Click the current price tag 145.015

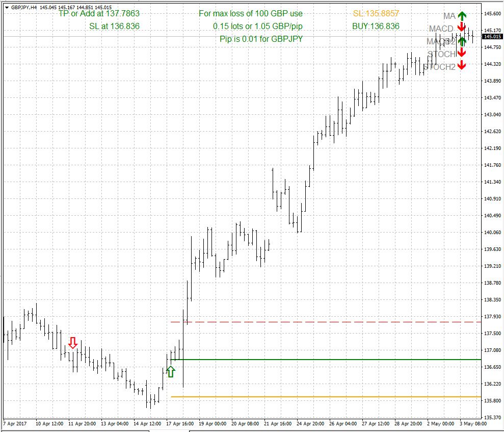[x=492, y=37]
